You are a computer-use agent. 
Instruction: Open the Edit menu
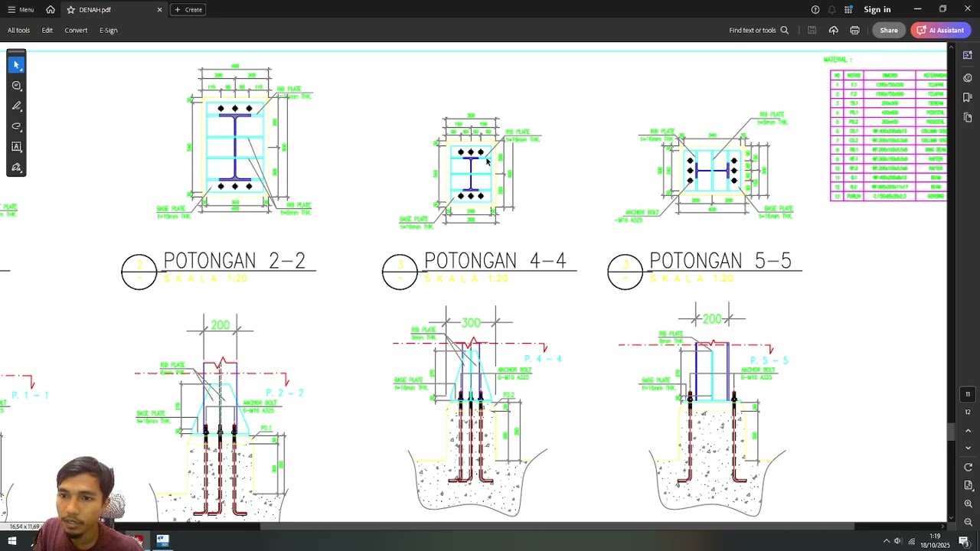click(47, 31)
